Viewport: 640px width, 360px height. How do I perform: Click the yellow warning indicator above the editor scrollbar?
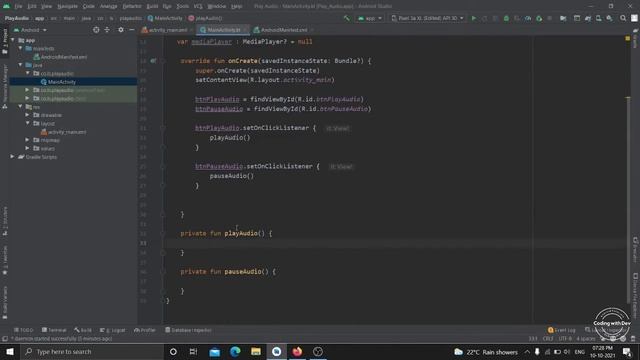pos(628,38)
